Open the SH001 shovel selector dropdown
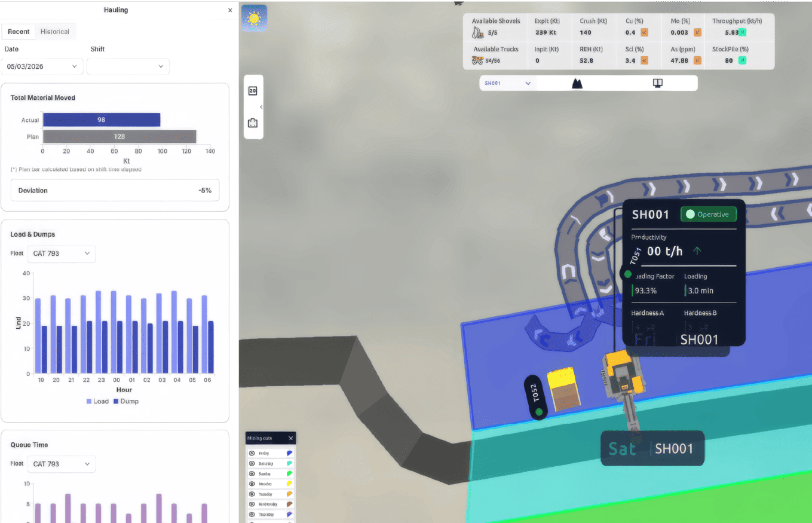812x523 pixels. tap(508, 83)
